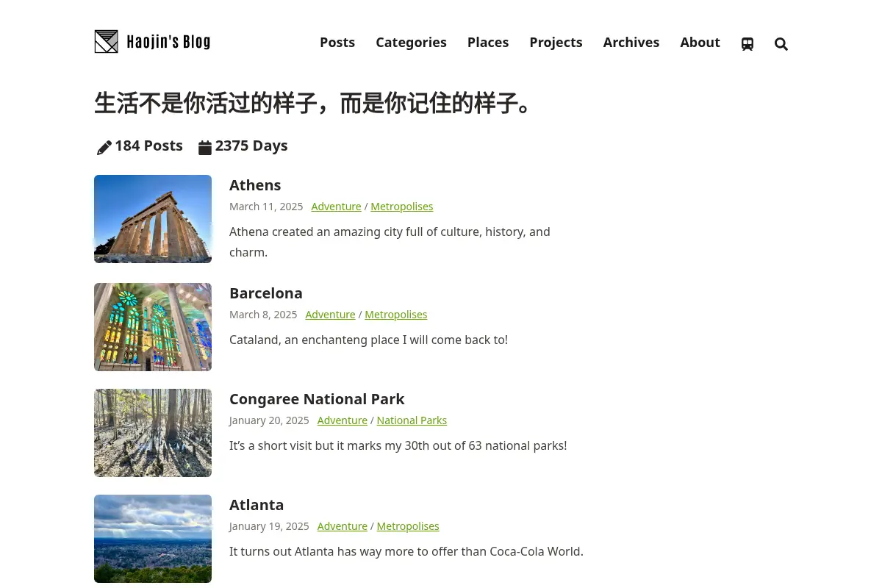Open the Barcelona post title
This screenshot has height=588, width=882.
(x=266, y=293)
